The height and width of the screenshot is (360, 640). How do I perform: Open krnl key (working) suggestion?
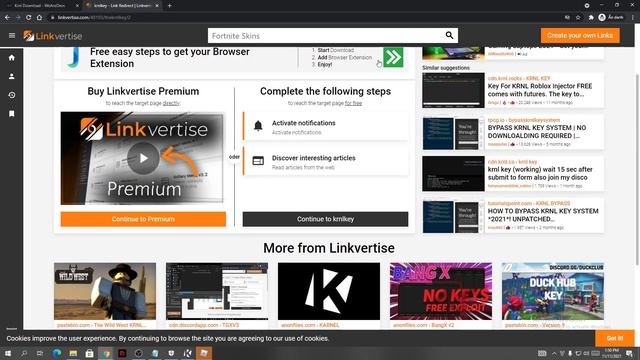pos(540,173)
